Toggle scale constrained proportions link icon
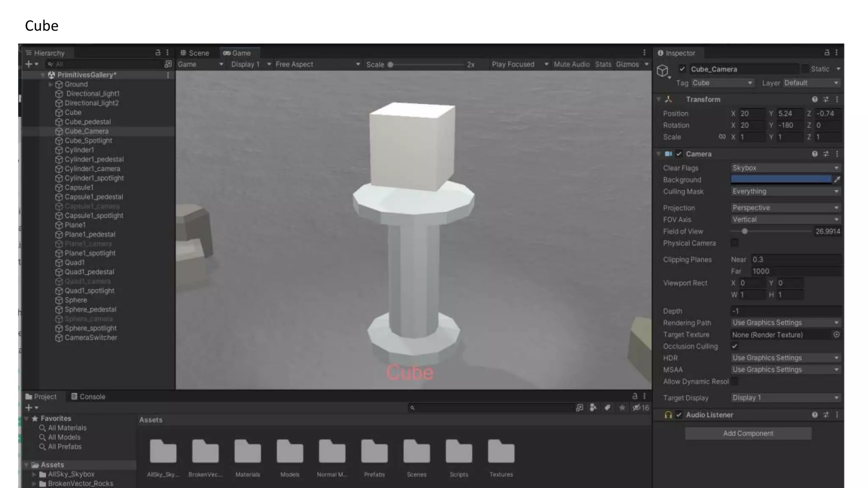 tap(722, 137)
